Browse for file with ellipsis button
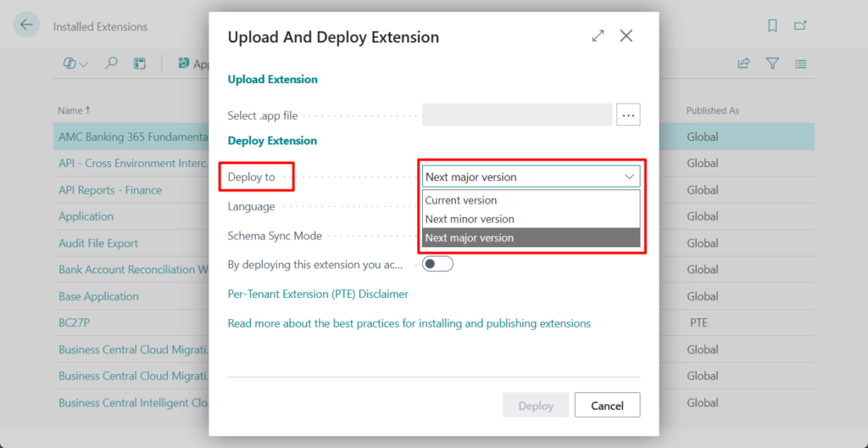The width and height of the screenshot is (868, 448). [628, 115]
